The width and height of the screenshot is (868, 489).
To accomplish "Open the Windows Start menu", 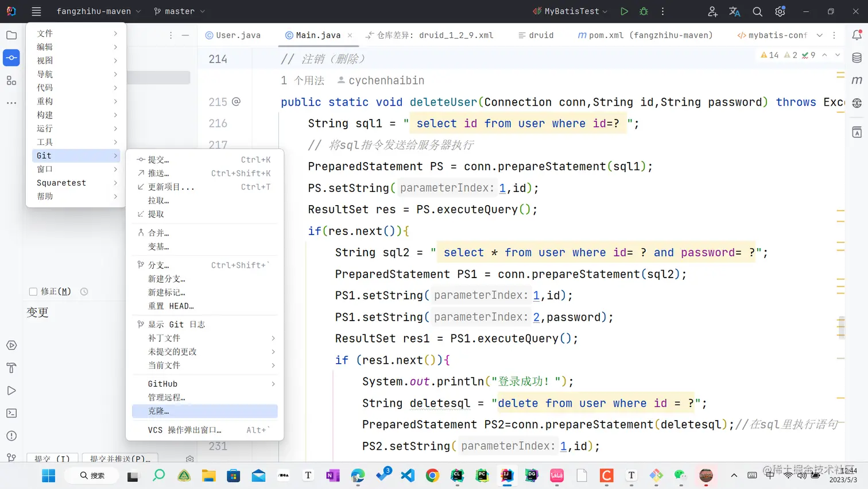I will click(49, 475).
